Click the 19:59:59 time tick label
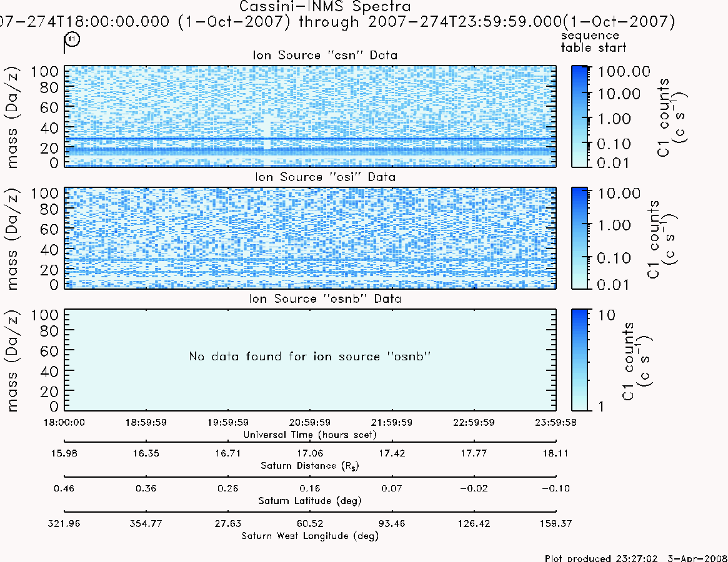 [x=228, y=422]
